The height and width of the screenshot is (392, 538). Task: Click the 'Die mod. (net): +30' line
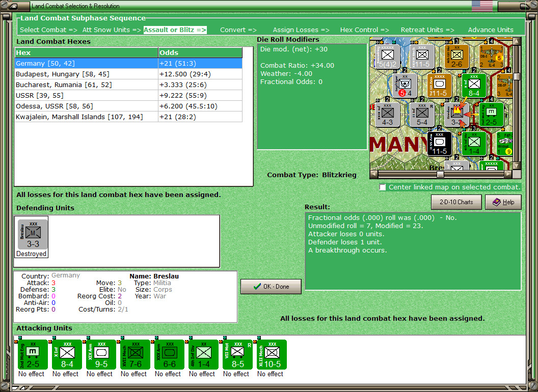293,49
